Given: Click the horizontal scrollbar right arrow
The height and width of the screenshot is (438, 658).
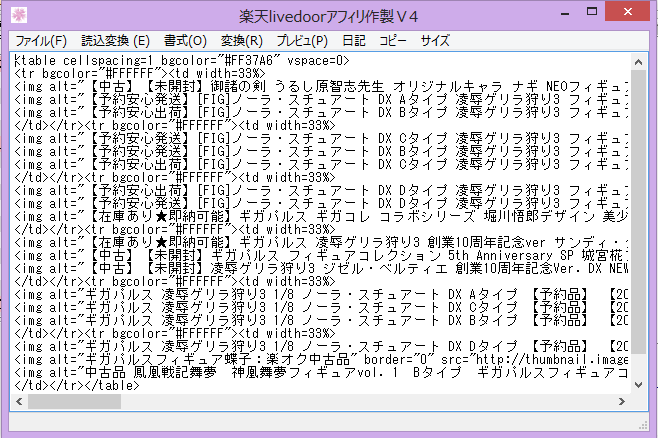Looking at the screenshot, I should (x=621, y=402).
